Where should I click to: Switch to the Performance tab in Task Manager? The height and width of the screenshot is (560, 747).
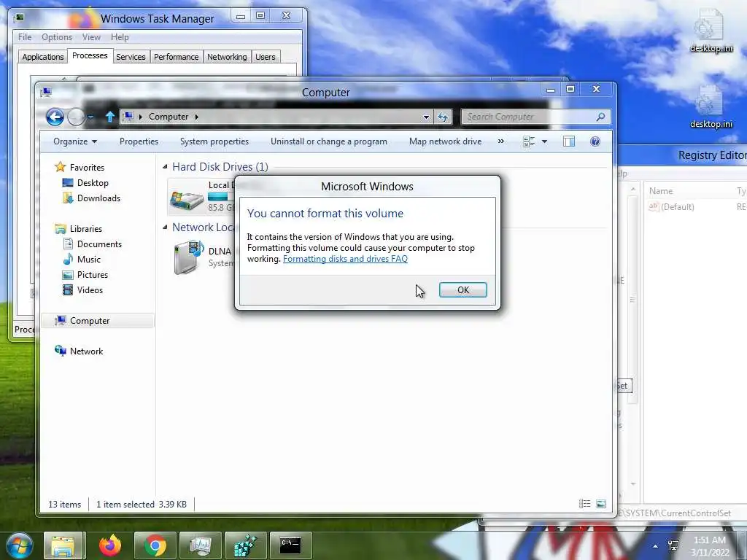pyautogui.click(x=177, y=57)
